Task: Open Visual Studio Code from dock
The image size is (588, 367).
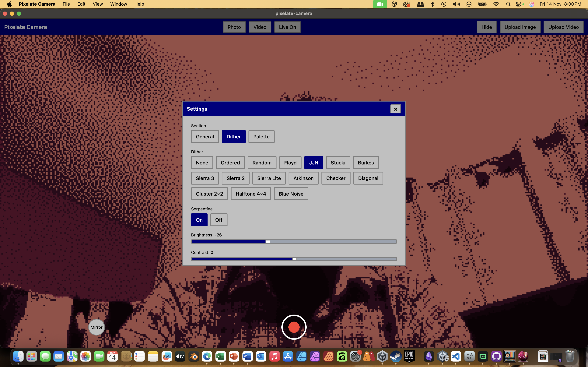Action: [456, 357]
